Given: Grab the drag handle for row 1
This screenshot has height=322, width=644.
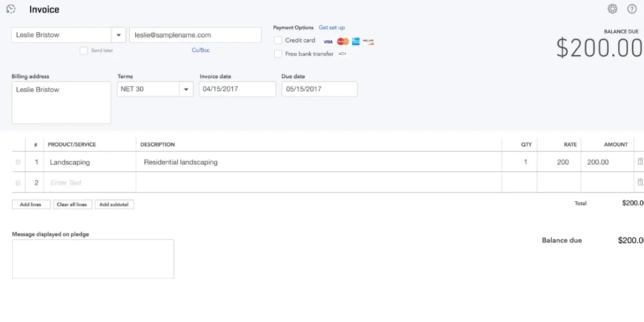Looking at the screenshot, I should (18, 162).
